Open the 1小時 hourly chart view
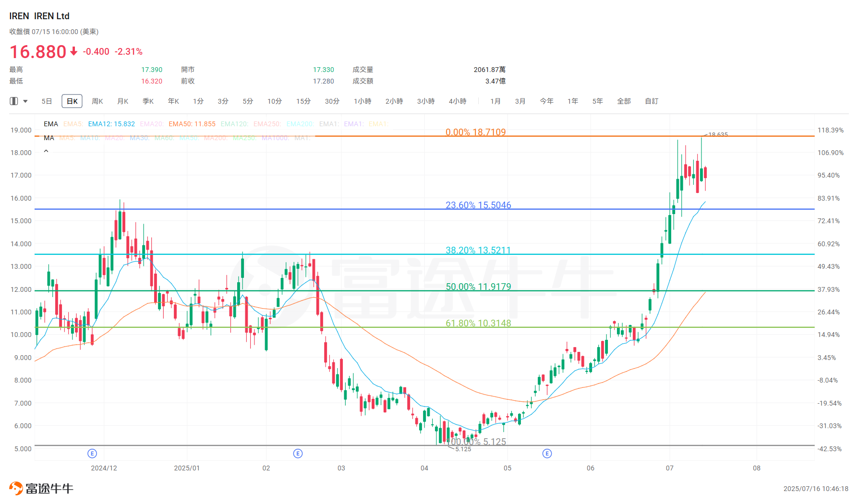The width and height of the screenshot is (858, 504). pyautogui.click(x=362, y=101)
